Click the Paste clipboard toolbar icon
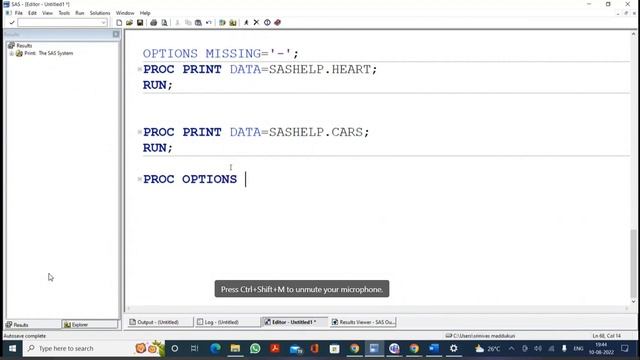Screen dimensions: 640x360 coord(198,22)
